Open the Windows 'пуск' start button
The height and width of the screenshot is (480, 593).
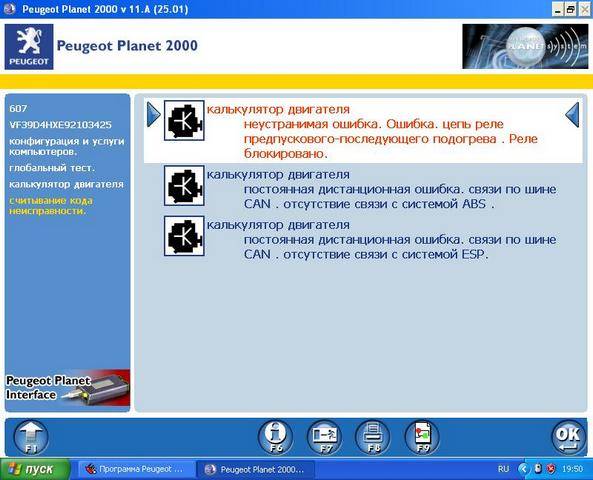coord(35,469)
